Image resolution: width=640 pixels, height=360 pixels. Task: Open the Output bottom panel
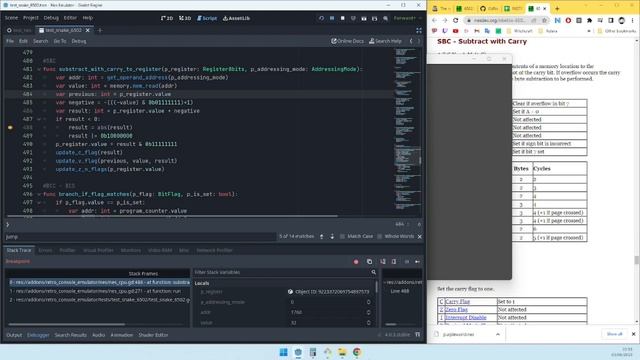[x=14, y=335]
